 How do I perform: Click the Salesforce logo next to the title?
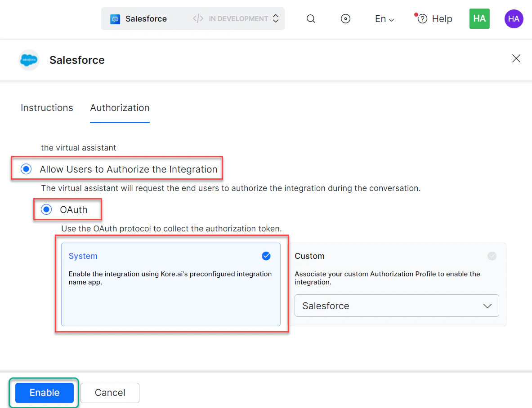29,60
